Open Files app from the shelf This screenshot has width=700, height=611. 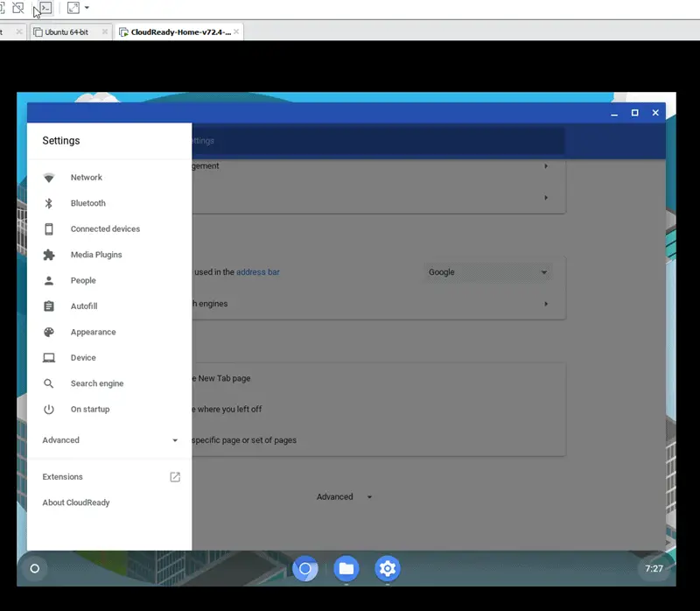(x=346, y=569)
